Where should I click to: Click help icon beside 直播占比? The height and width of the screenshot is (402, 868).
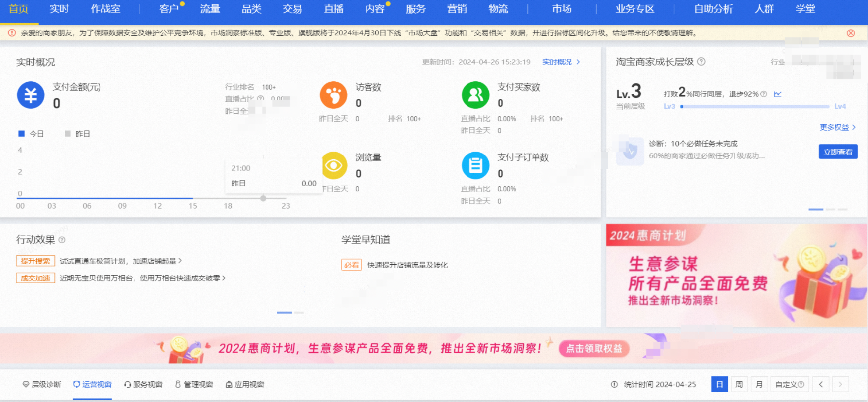[260, 98]
